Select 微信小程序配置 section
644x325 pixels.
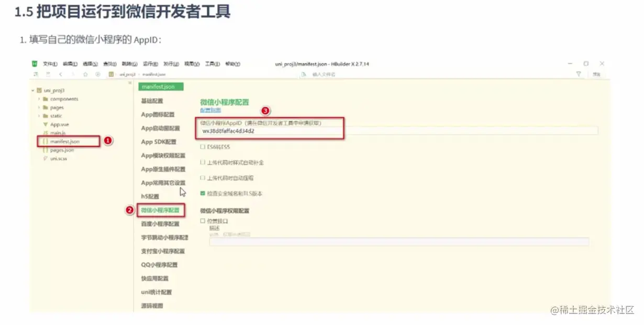click(x=160, y=210)
